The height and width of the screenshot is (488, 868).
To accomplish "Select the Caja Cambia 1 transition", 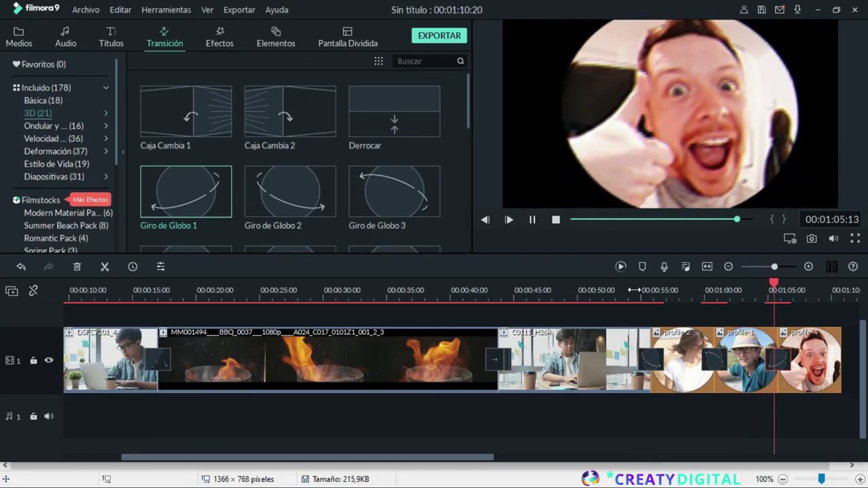I will click(186, 111).
